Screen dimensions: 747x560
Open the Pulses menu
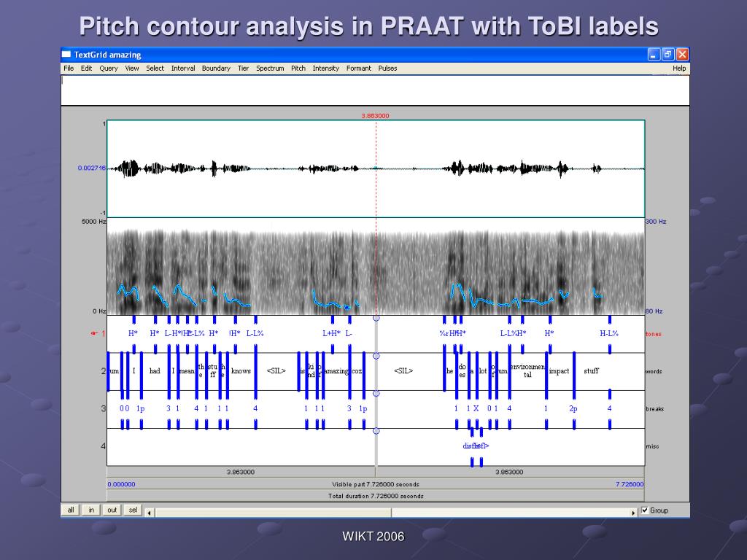pyautogui.click(x=387, y=68)
